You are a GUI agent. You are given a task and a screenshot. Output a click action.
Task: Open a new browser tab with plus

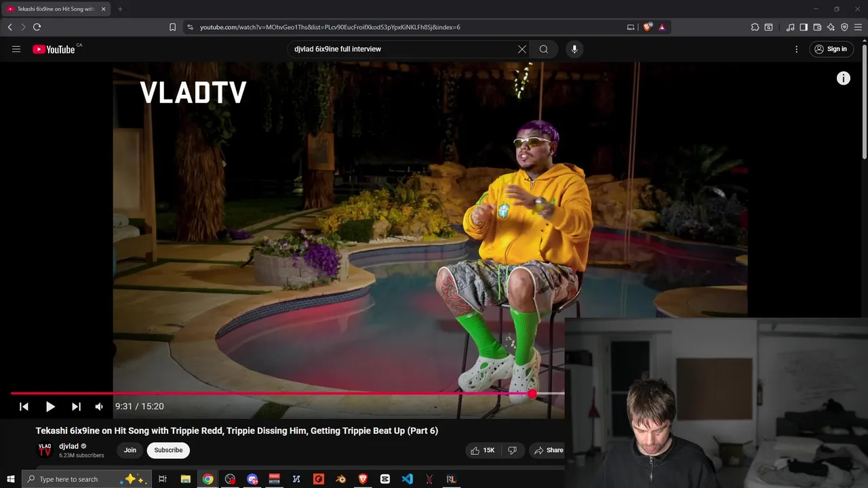tap(120, 9)
